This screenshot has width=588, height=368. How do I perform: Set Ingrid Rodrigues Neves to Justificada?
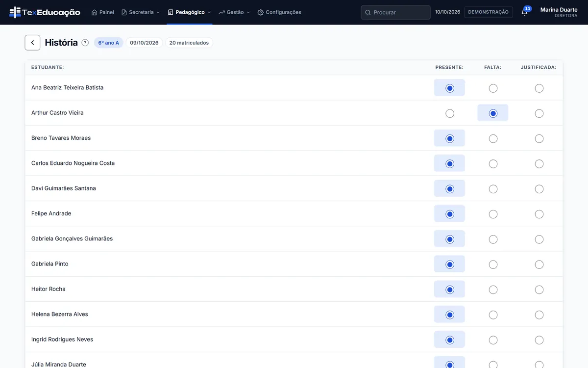point(539,340)
